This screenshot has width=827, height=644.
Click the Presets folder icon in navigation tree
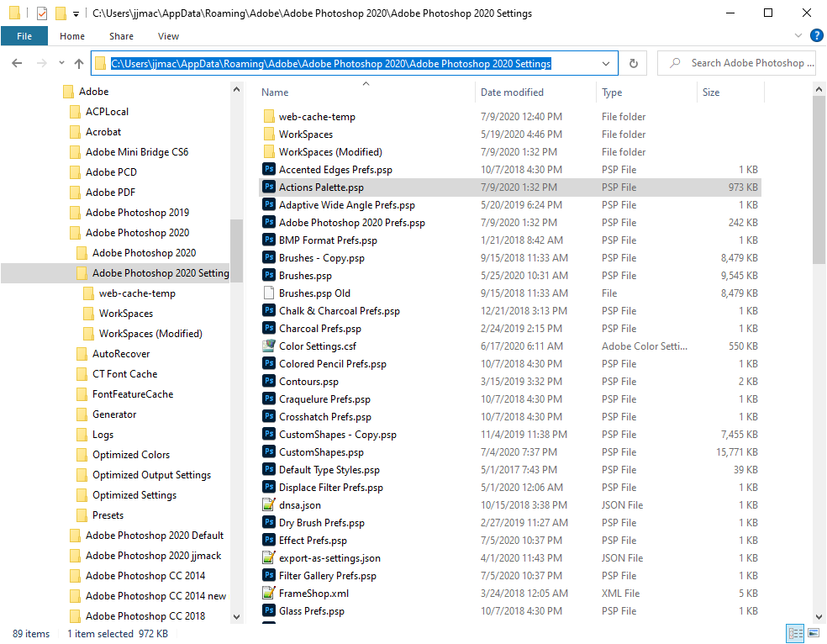[82, 515]
